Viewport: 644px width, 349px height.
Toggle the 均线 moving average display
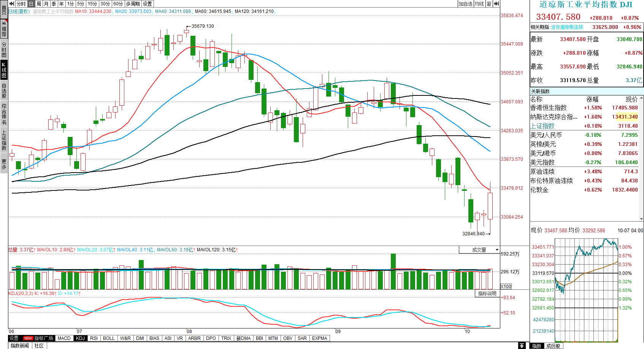coord(479,4)
